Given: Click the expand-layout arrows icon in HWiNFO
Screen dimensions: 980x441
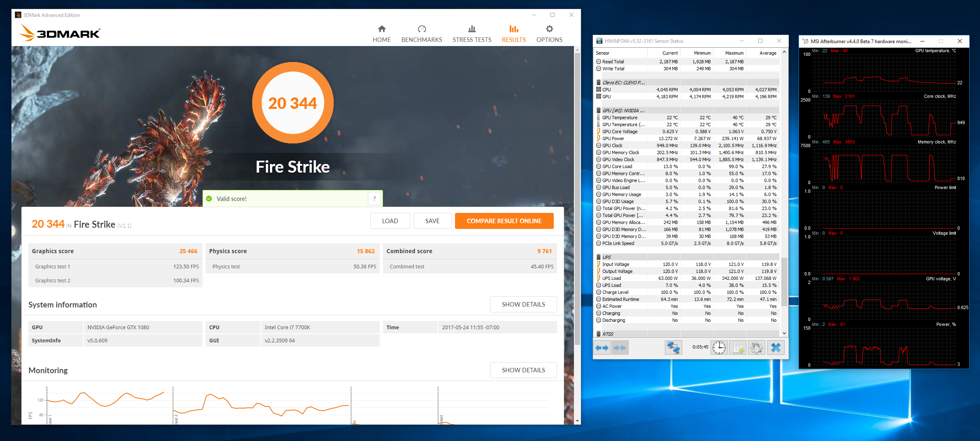Looking at the screenshot, I should click(x=602, y=348).
